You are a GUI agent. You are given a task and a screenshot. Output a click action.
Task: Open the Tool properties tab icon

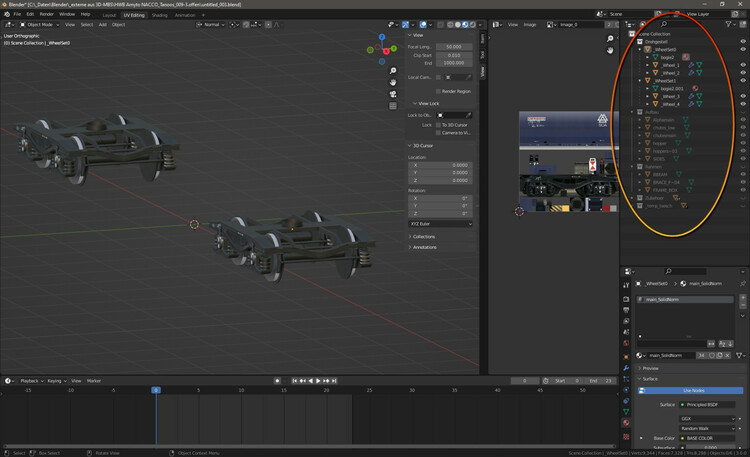click(x=626, y=285)
